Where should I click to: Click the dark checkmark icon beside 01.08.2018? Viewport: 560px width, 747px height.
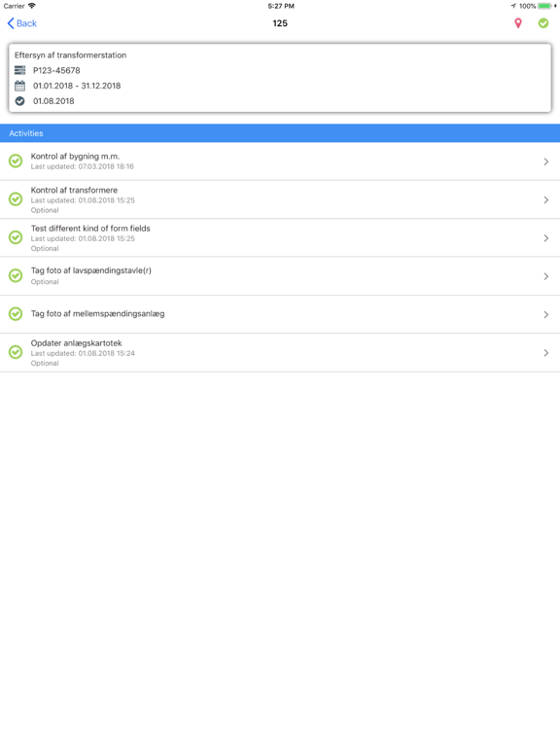(19, 101)
